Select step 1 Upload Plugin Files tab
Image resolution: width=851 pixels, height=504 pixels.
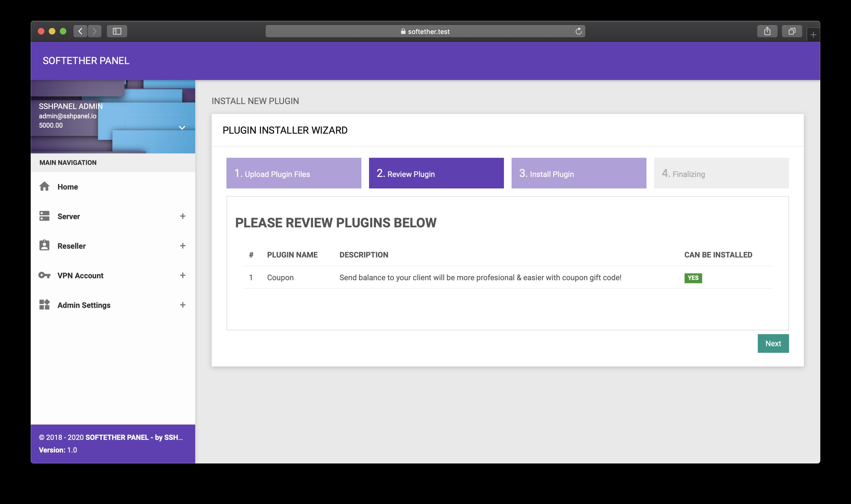294,173
